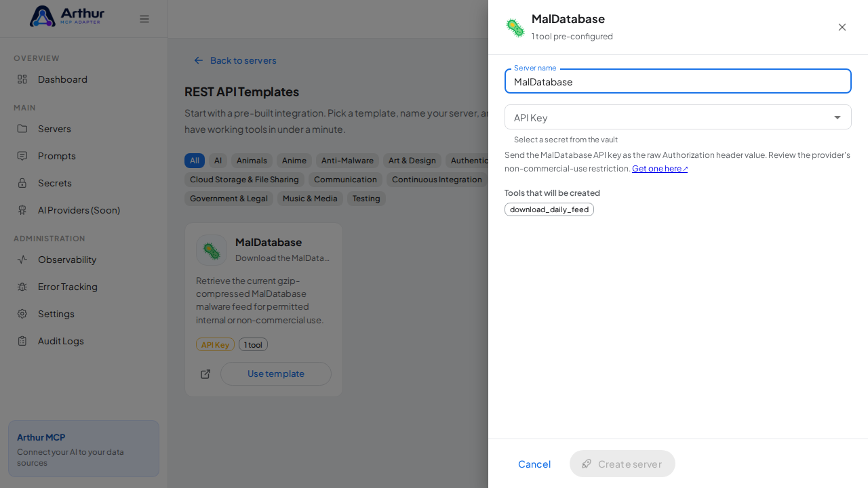Image resolution: width=868 pixels, height=488 pixels.
Task: Click the Secrets lock icon
Action: coord(22,183)
